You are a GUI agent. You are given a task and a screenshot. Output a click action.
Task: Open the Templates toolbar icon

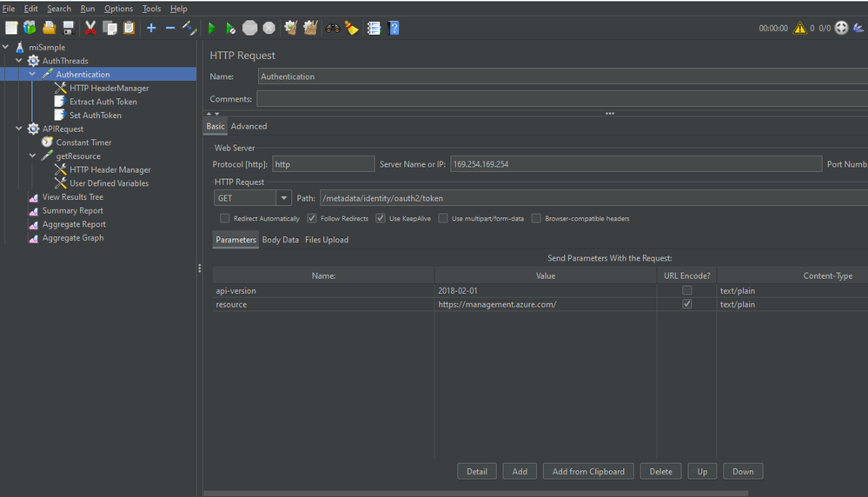coord(30,28)
